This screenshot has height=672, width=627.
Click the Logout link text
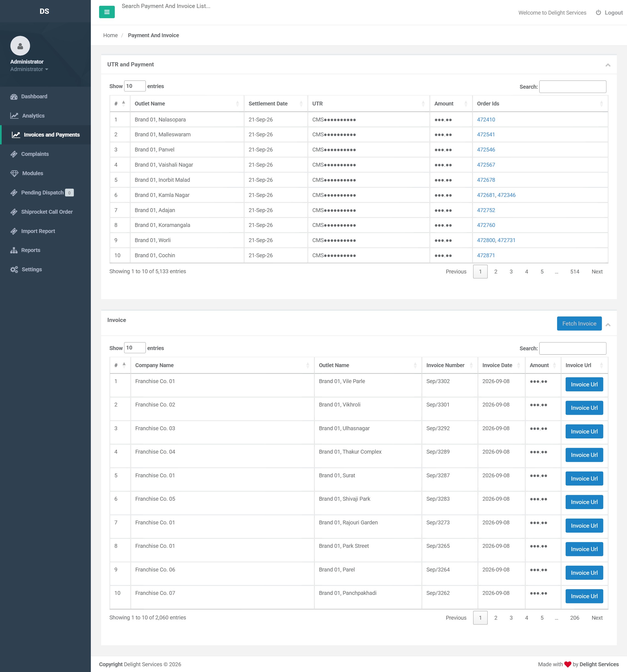tap(614, 12)
